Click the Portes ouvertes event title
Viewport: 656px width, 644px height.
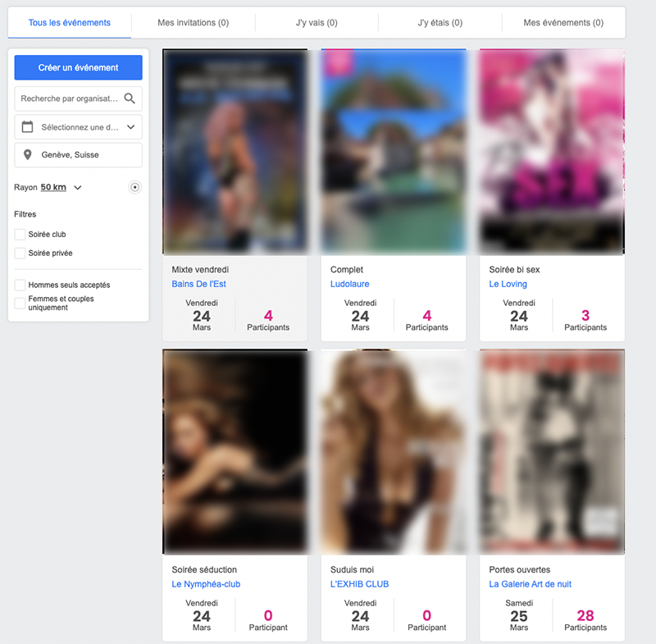(519, 570)
